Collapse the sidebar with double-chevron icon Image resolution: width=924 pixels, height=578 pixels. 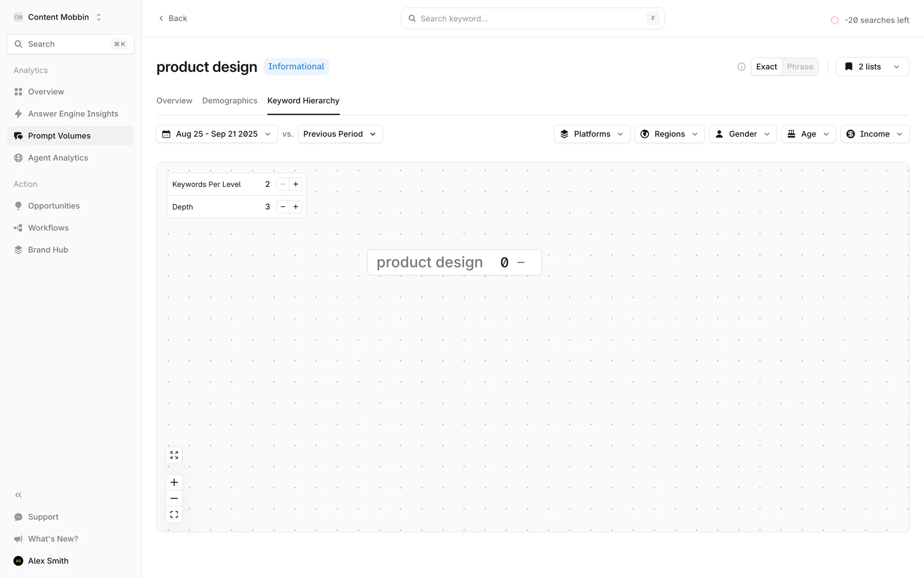(18, 495)
